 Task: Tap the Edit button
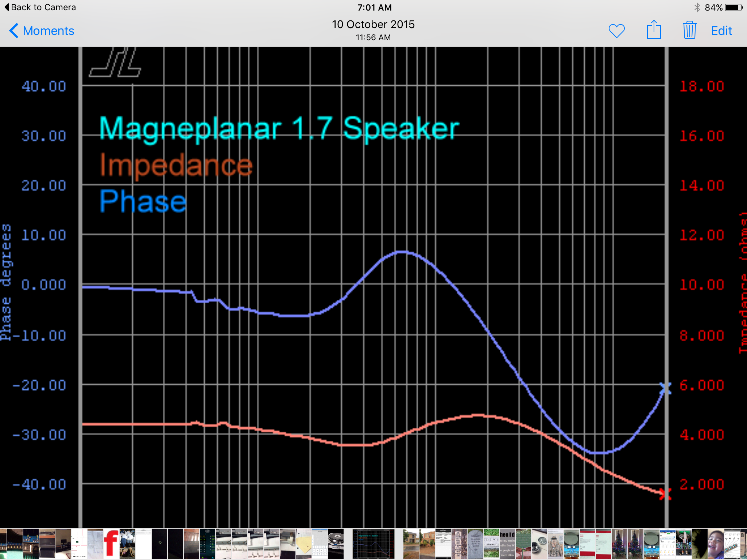(721, 31)
